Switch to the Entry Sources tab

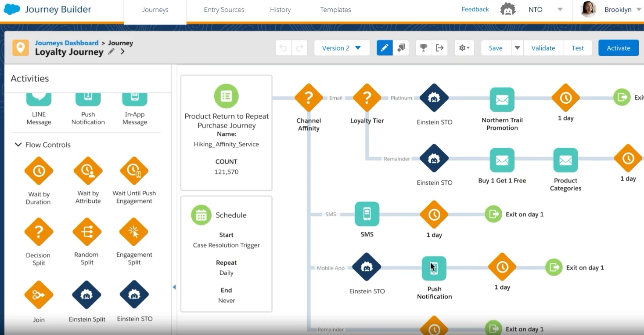click(224, 10)
